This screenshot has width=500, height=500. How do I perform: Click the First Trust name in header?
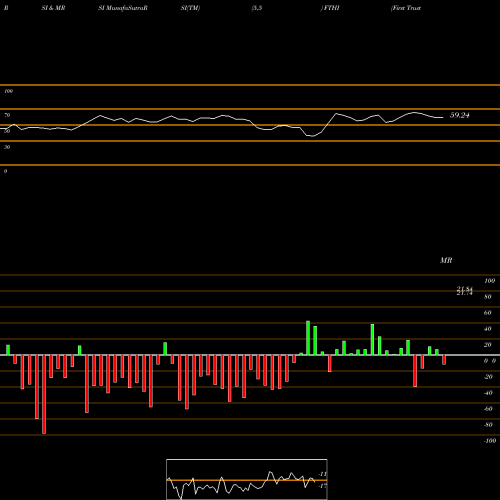click(x=406, y=8)
